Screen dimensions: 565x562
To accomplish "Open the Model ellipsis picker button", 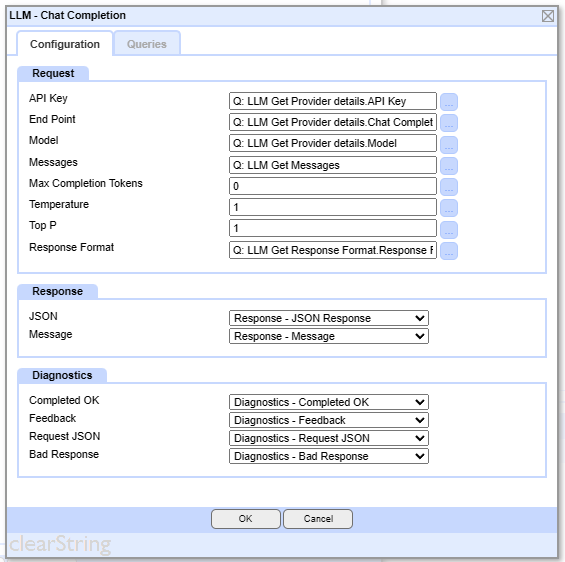I will pyautogui.click(x=449, y=144).
